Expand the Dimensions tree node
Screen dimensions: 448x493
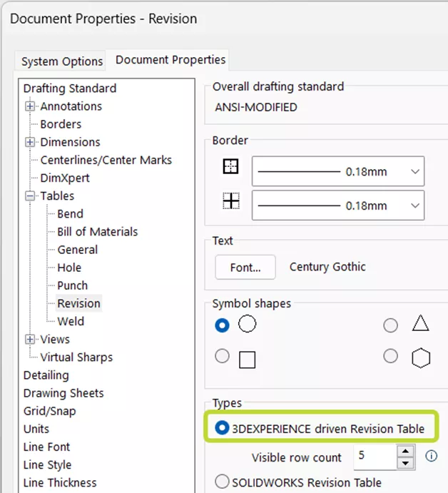coord(30,142)
